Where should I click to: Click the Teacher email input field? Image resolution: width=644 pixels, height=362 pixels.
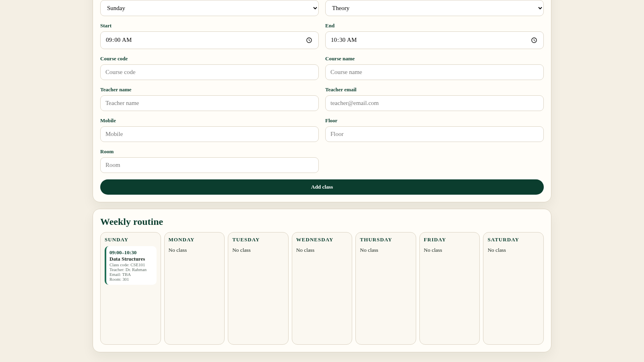tap(434, 103)
